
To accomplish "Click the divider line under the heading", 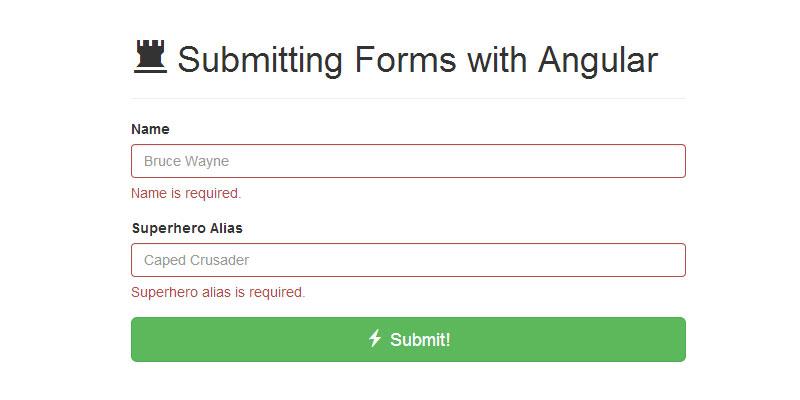I will [x=408, y=98].
